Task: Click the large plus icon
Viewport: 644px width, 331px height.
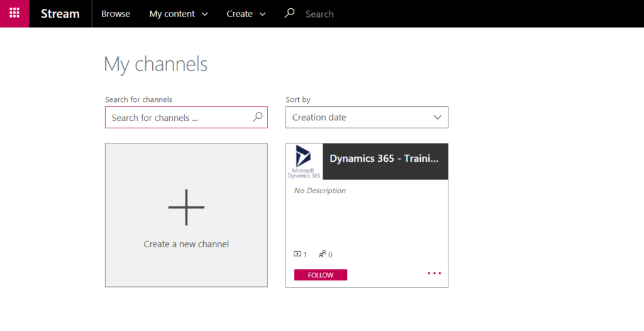Action: pos(186,207)
